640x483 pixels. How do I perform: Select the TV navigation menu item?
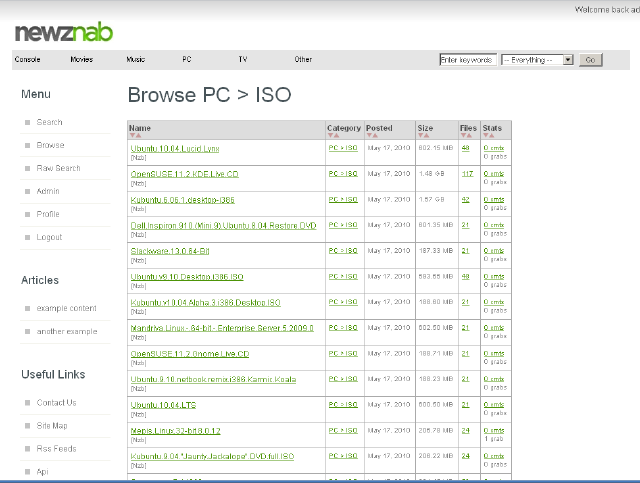click(x=242, y=60)
